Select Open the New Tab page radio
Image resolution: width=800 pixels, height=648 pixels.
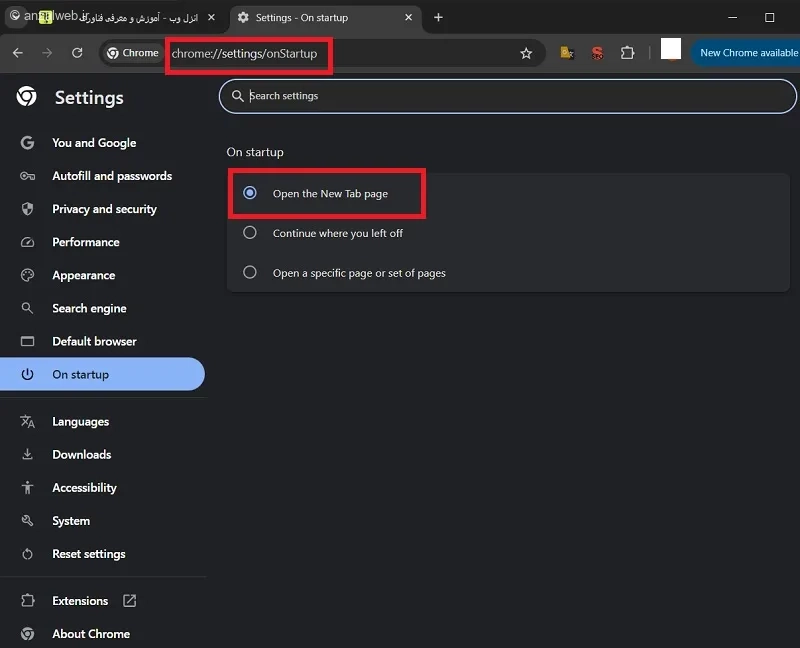coord(249,193)
